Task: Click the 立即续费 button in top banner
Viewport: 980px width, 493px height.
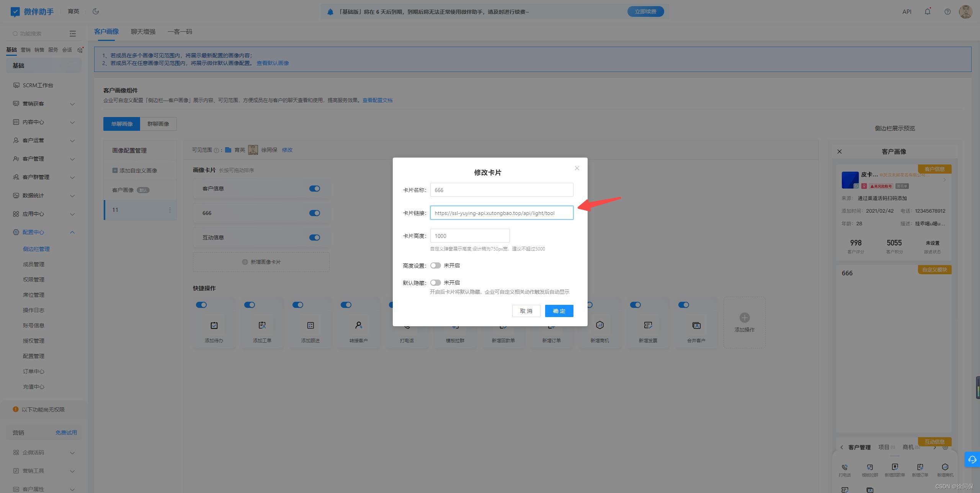Action: coord(646,11)
